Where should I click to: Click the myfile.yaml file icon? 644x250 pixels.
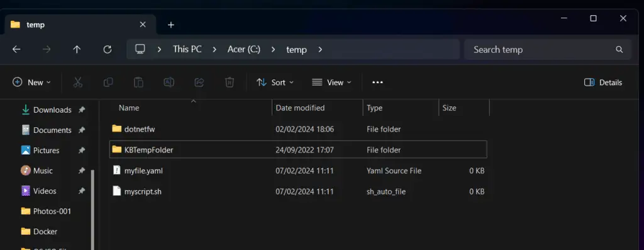click(x=116, y=170)
